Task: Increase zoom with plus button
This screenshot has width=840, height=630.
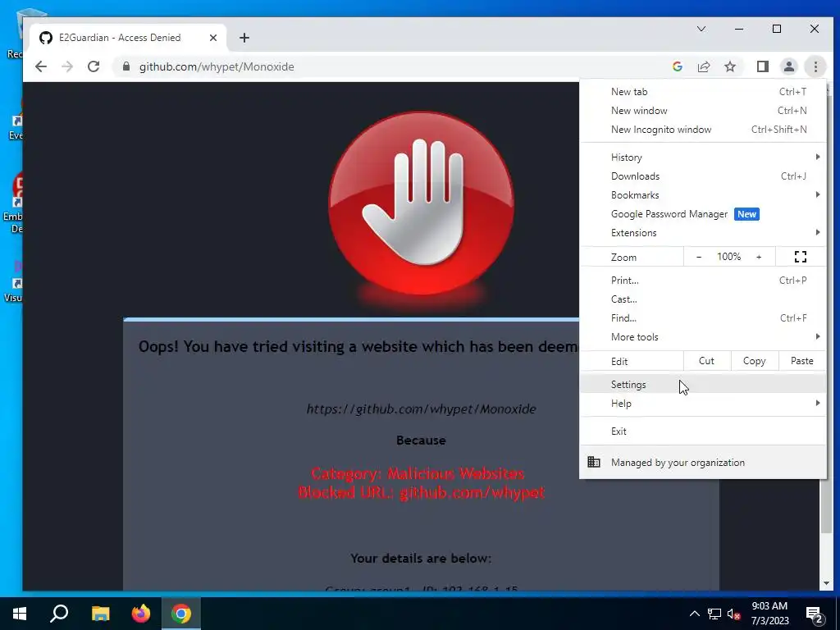Action: pos(759,257)
